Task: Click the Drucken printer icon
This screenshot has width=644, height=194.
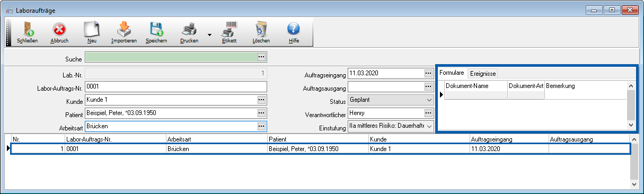Action: coord(189,32)
